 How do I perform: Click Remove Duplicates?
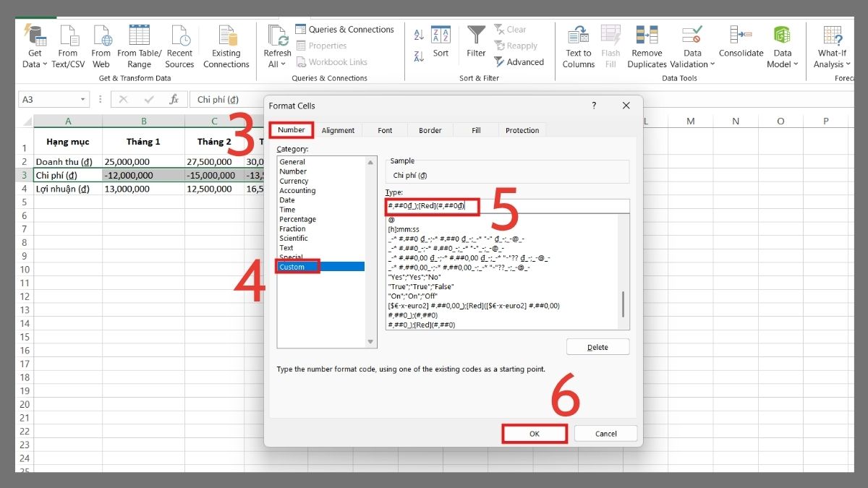[647, 46]
